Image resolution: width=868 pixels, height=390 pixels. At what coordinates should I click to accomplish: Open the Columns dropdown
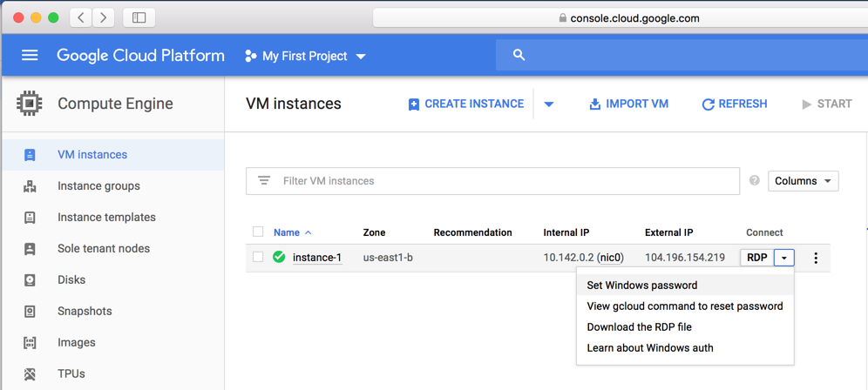click(803, 181)
